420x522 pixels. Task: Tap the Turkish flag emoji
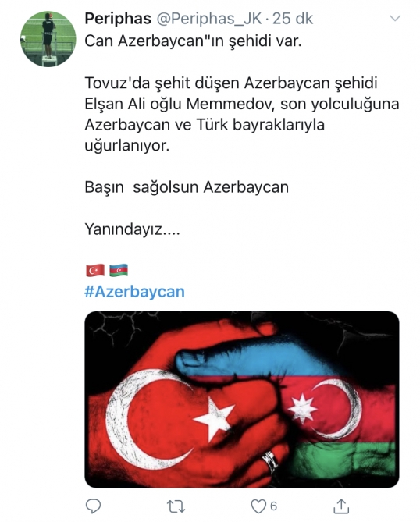pyautogui.click(x=95, y=270)
